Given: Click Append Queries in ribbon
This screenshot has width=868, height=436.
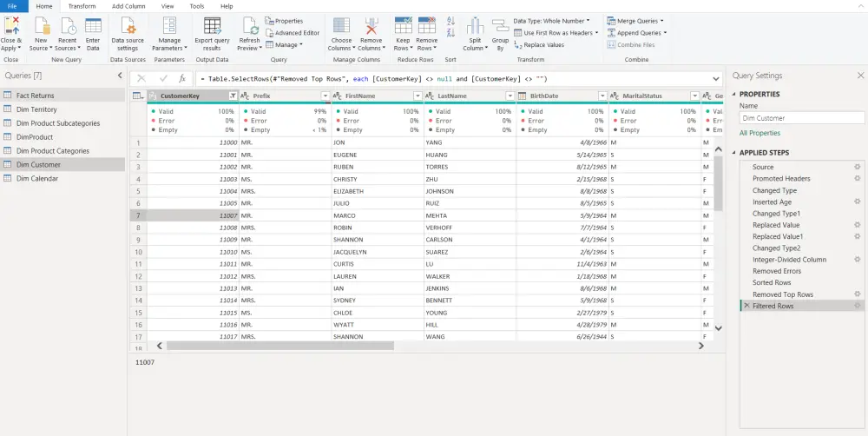Looking at the screenshot, I should pyautogui.click(x=637, y=33).
